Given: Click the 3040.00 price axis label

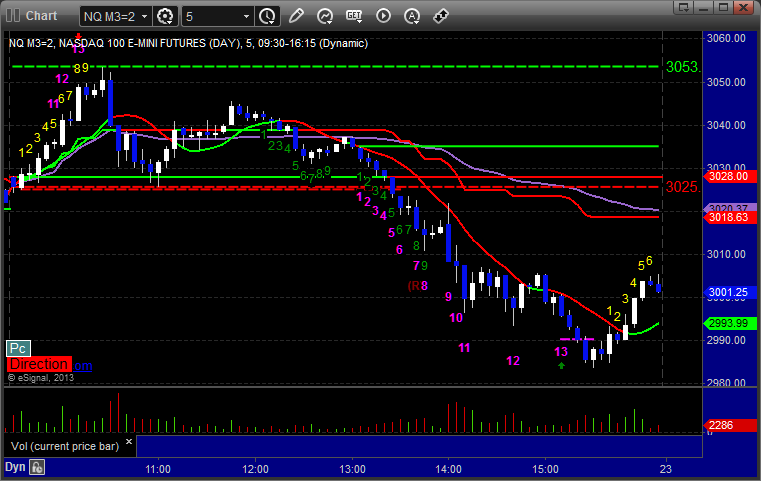Looking at the screenshot, I should [726, 125].
